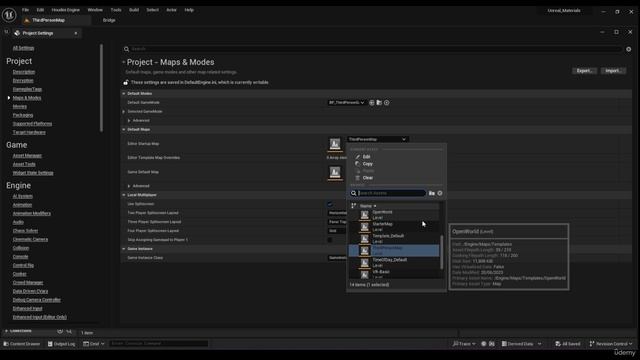Screen dimensions: 640x360
Task: Click the Template_Default level icon
Action: click(x=364, y=238)
